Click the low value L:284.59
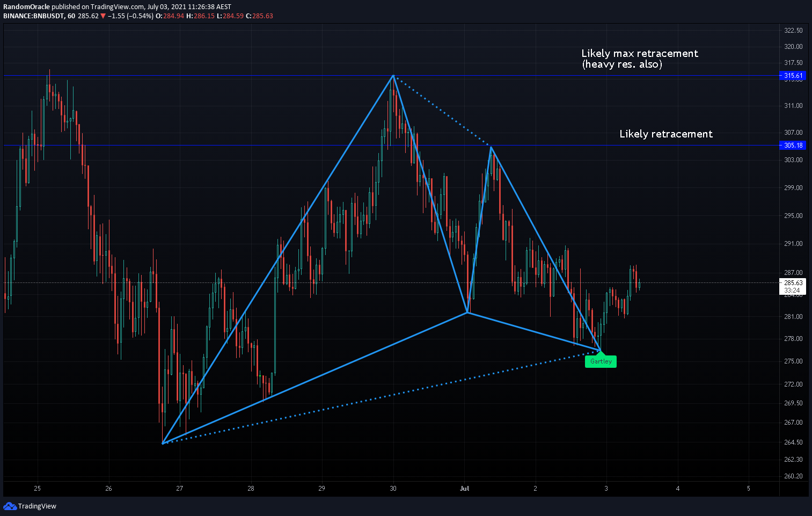The height and width of the screenshot is (516, 812). point(230,16)
